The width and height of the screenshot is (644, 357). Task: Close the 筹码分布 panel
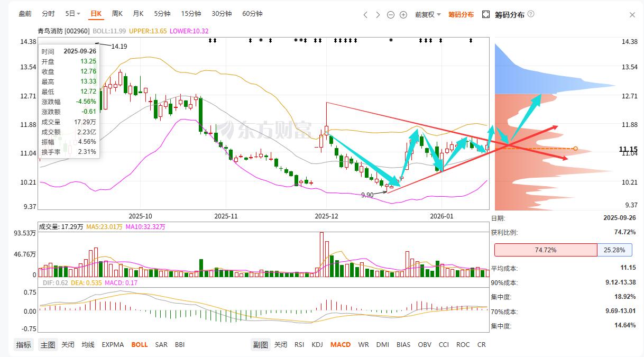(632, 15)
